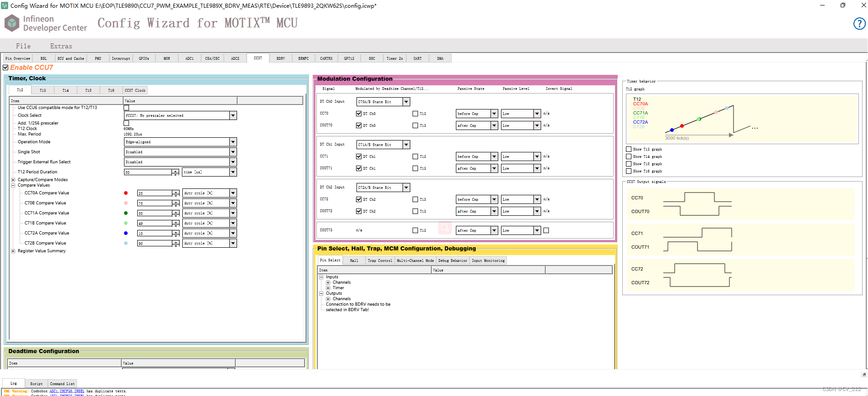
Task: Open the File menu
Action: tap(23, 46)
